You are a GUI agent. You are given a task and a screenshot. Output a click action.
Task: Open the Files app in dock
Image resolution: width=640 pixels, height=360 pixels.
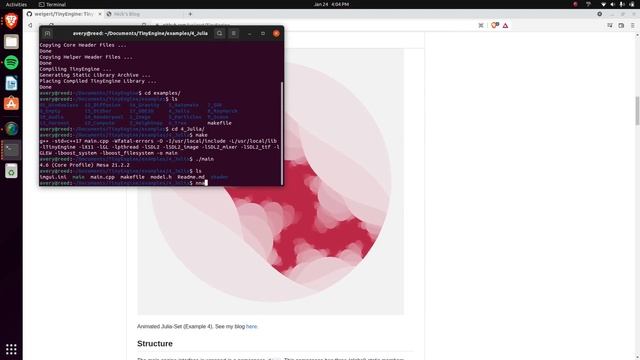coord(11,42)
